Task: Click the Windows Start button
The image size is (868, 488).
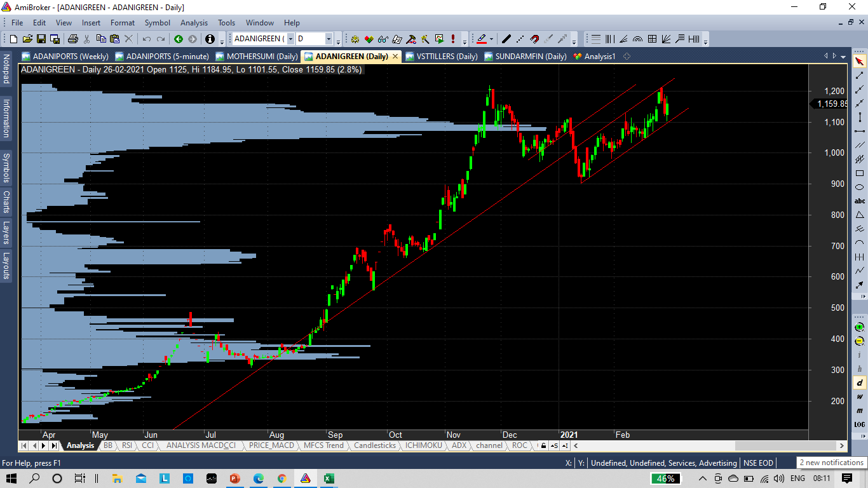Action: coord(13,478)
